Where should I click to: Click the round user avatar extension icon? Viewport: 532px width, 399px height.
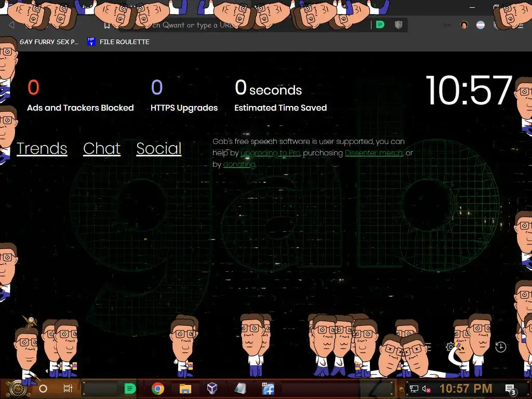tap(464, 25)
